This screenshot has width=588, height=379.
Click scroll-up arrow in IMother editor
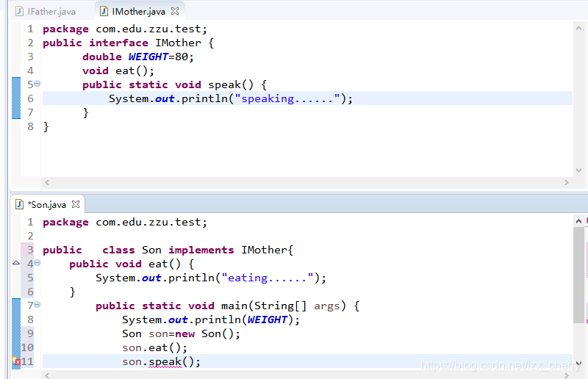pyautogui.click(x=578, y=28)
